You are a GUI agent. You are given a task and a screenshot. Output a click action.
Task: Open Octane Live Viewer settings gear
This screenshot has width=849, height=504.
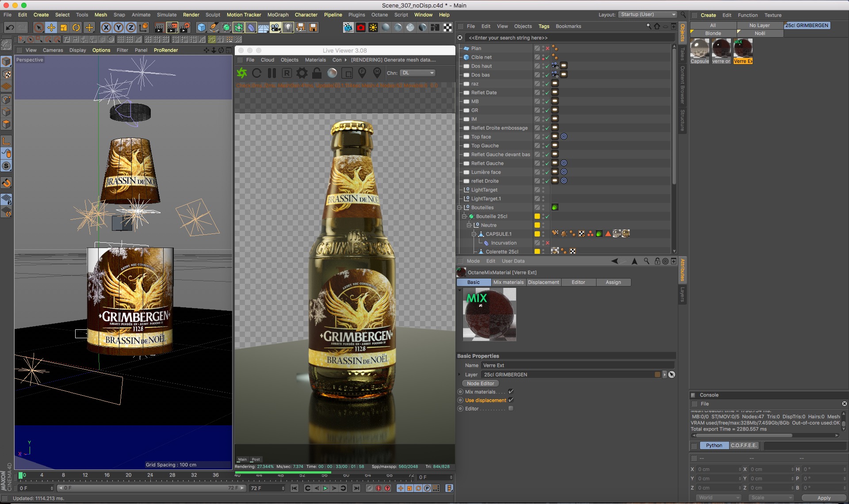302,73
